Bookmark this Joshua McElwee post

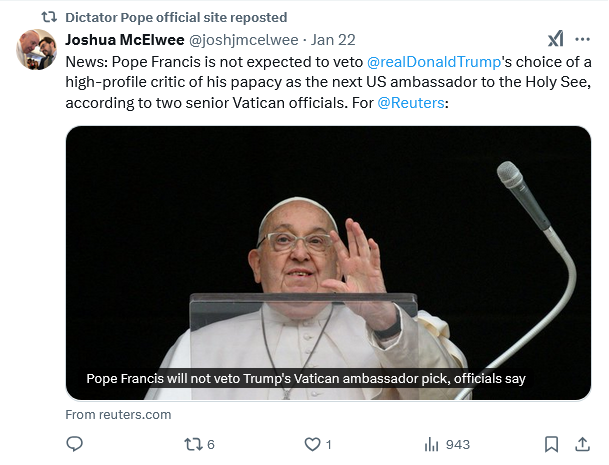551,444
